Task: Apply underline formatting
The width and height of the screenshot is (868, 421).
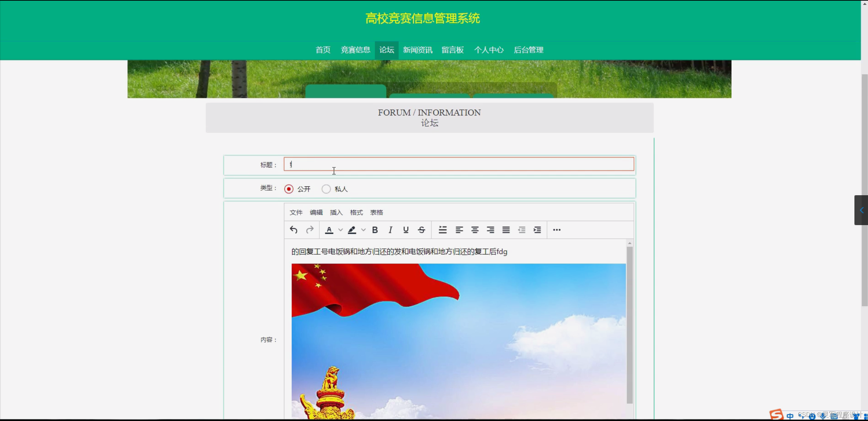Action: coord(406,230)
